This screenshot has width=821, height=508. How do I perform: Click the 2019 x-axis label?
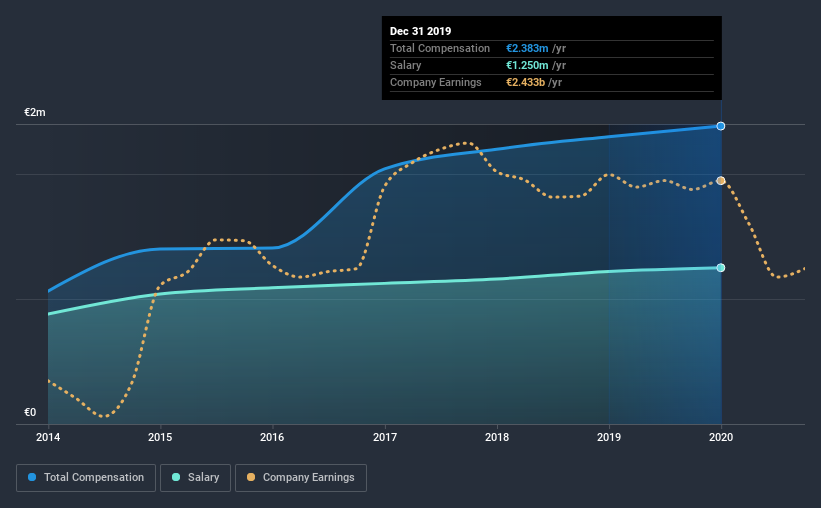click(x=609, y=437)
